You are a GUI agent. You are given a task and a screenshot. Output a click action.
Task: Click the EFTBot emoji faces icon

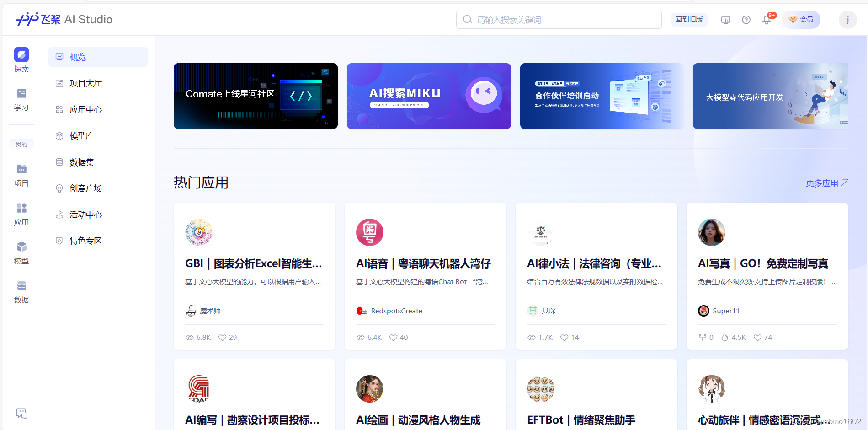(x=541, y=389)
